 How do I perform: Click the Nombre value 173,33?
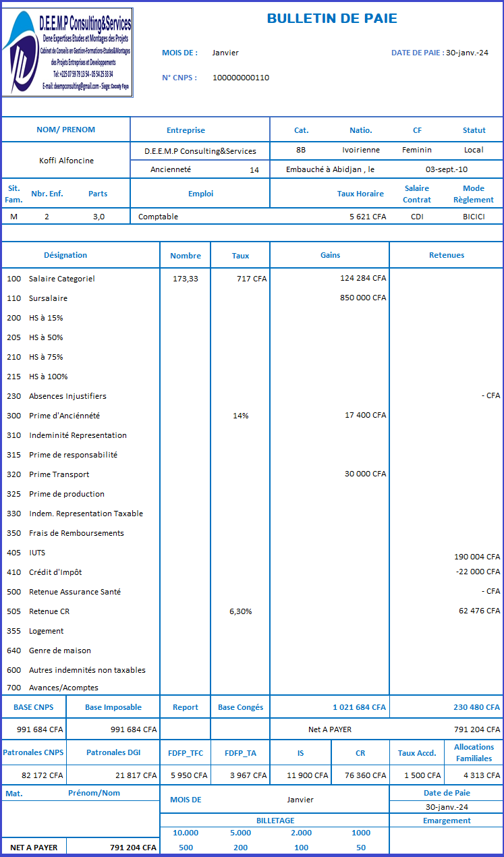pyautogui.click(x=184, y=278)
